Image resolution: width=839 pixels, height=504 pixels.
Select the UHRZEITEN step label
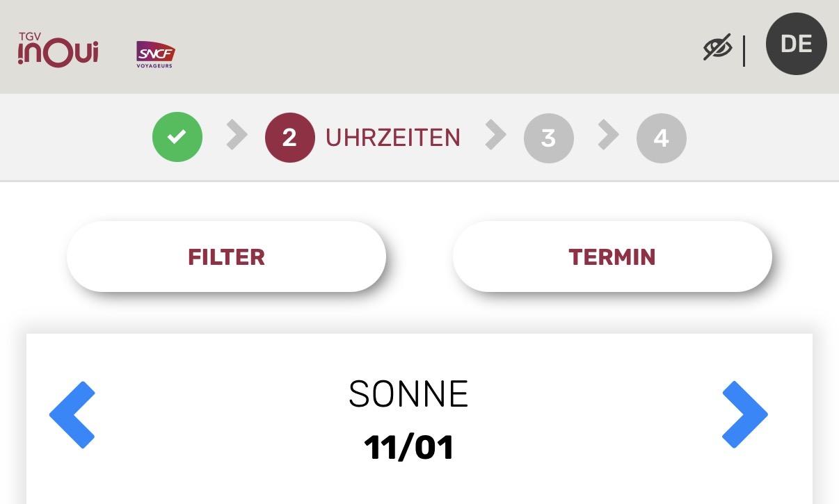click(393, 138)
